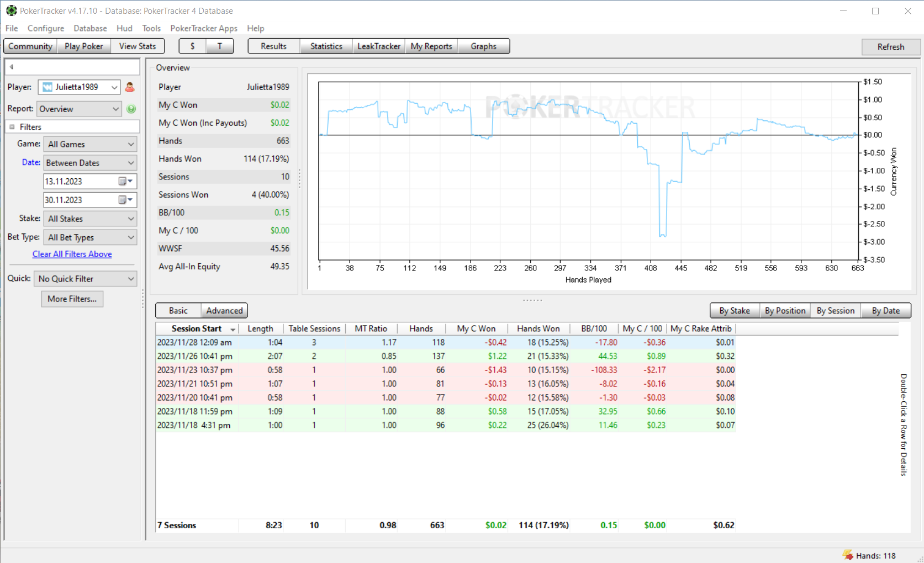Sort by MT Ratio column header
924x563 pixels.
(371, 328)
